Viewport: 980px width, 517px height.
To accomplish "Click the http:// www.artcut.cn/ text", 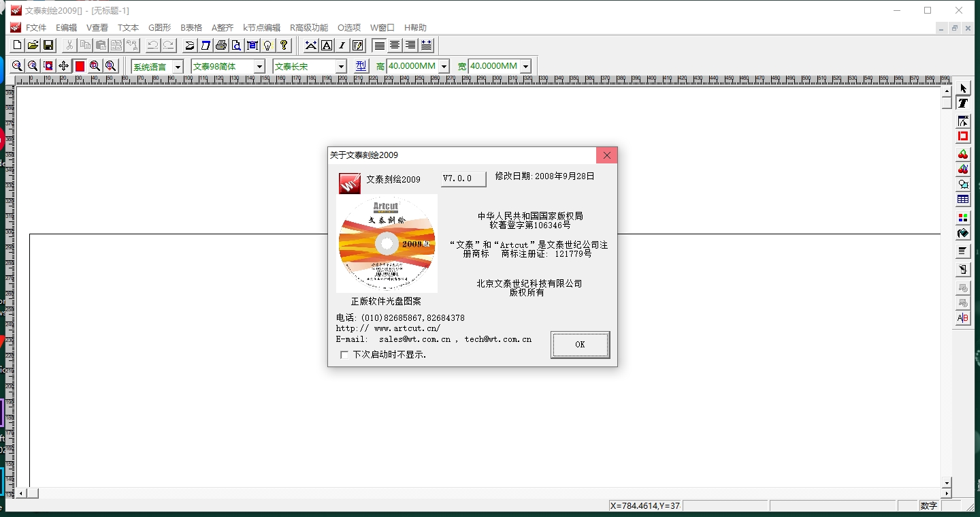I will coord(388,328).
